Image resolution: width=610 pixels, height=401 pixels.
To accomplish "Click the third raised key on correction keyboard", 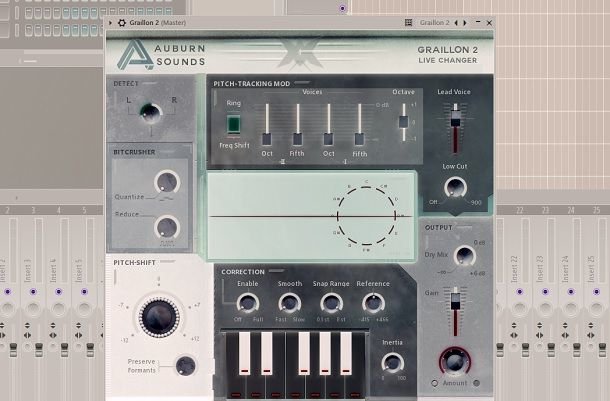I will [x=304, y=353].
